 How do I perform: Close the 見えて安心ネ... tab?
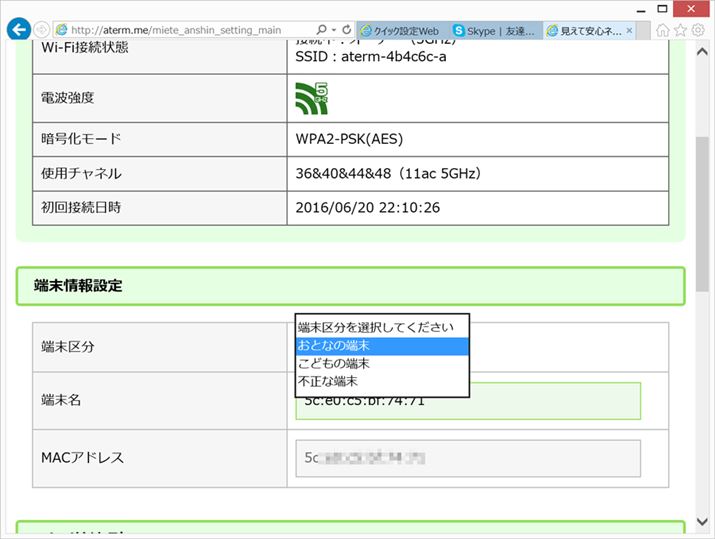point(629,30)
